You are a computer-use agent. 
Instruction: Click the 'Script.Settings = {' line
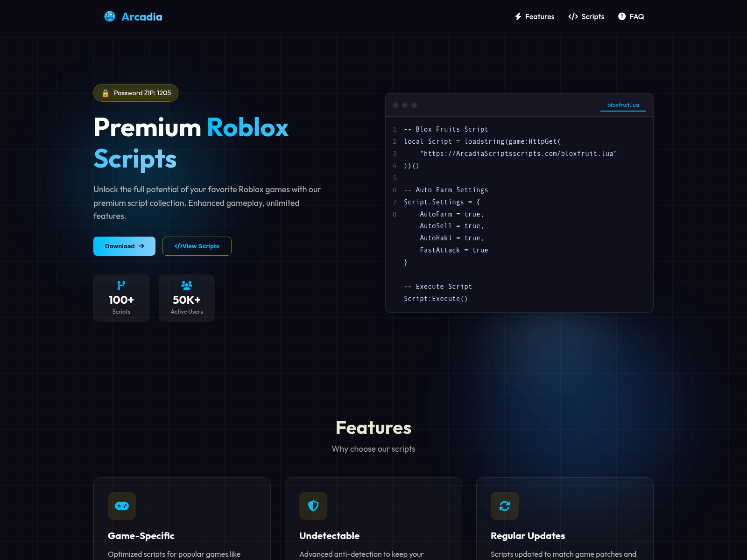tap(442, 202)
